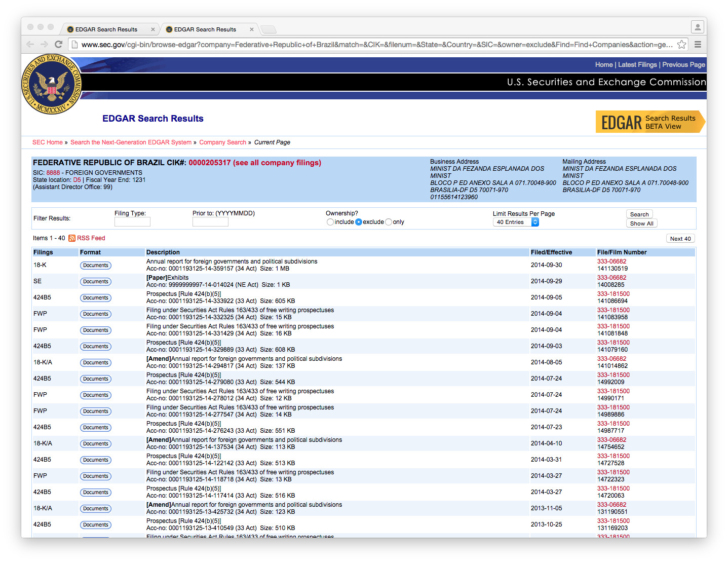Open the 40 Entries results-per-page dropdown

coord(516,222)
